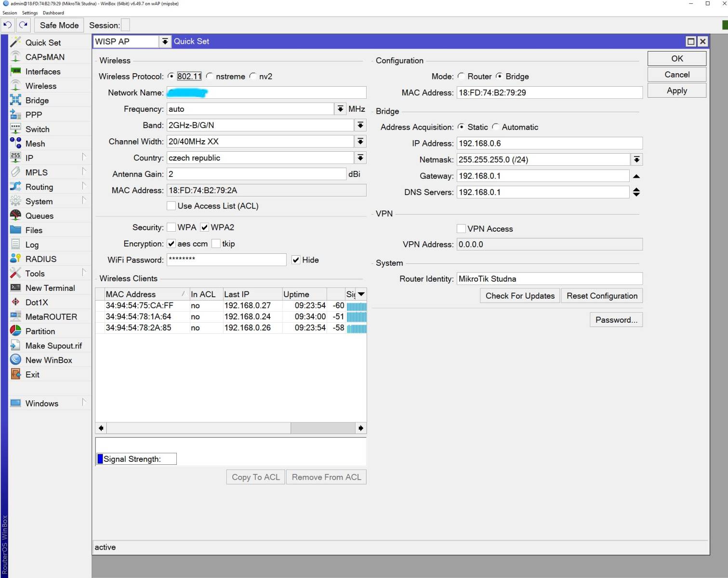Open Tools sidebar icon
The image size is (728, 578).
(15, 273)
